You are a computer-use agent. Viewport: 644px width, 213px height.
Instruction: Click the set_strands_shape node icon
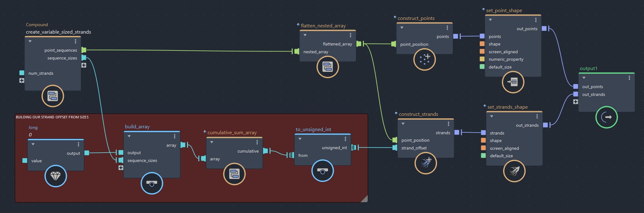pyautogui.click(x=514, y=171)
